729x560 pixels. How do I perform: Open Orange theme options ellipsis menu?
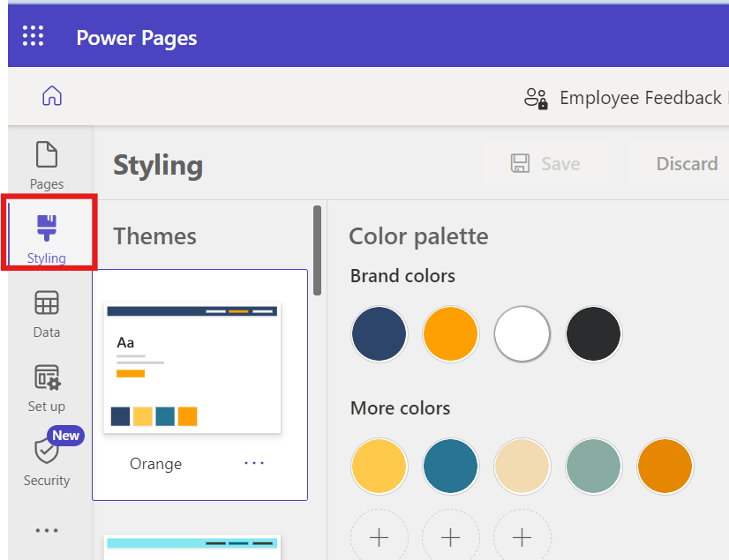(x=254, y=463)
